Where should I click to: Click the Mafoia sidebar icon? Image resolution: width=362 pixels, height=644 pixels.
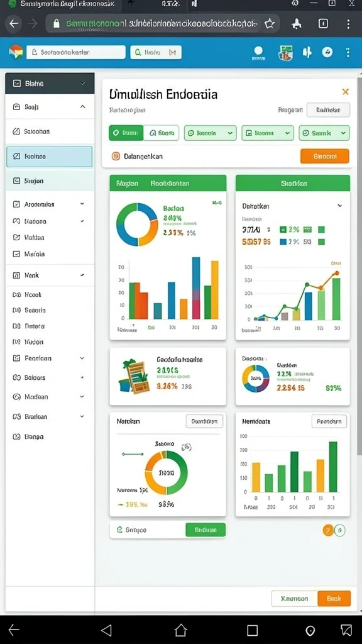click(x=16, y=254)
